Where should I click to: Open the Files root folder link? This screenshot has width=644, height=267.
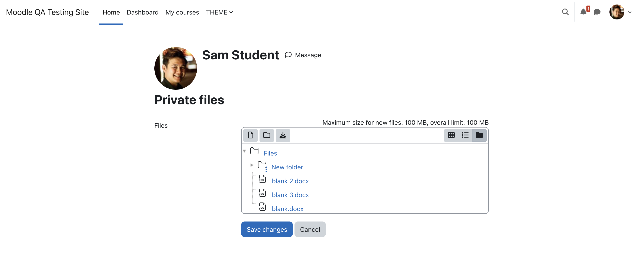(270, 153)
